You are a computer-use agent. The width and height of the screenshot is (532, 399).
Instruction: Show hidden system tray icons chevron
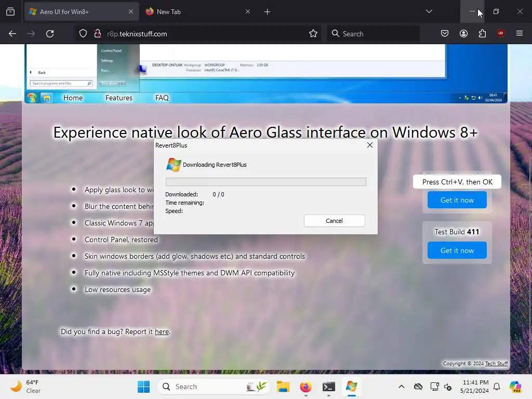(402, 387)
